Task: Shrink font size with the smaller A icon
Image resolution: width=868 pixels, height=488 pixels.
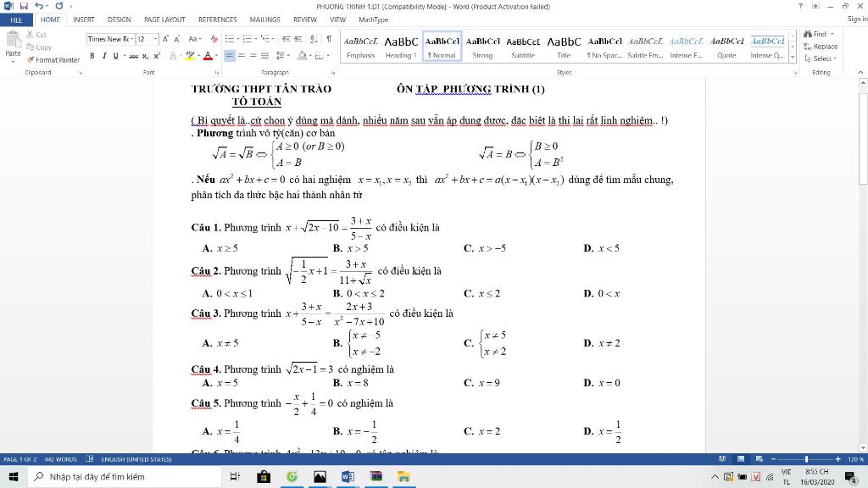Action: [x=176, y=39]
